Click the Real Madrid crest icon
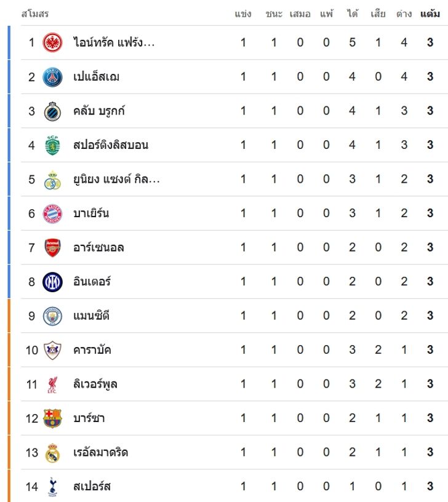The height and width of the screenshot is (502, 448). click(x=52, y=453)
